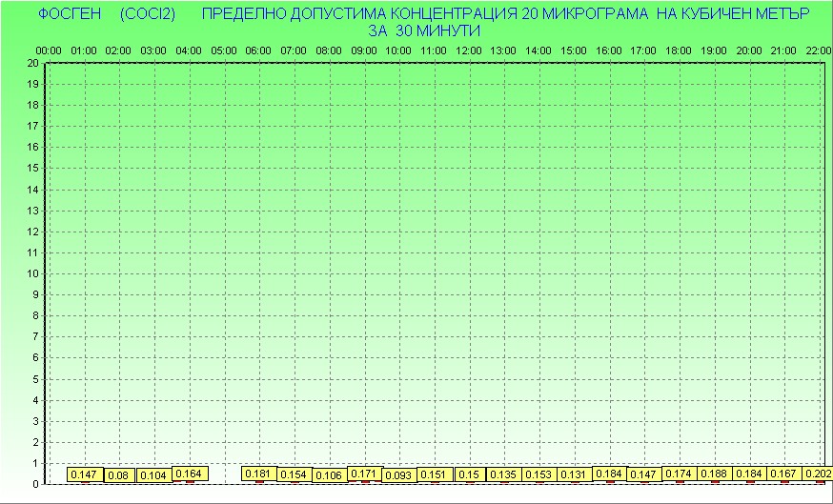
Task: Select the 0.15 data value label
Action: tap(470, 474)
